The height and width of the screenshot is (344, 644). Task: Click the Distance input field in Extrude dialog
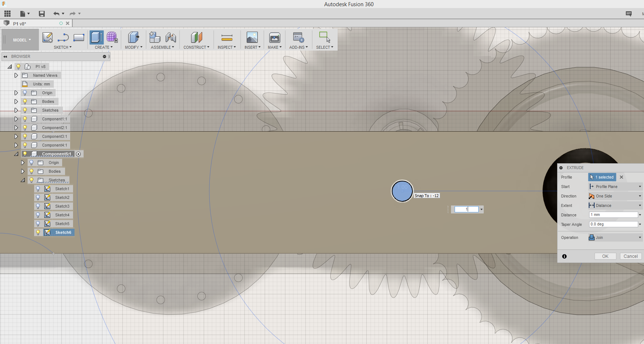coord(613,215)
